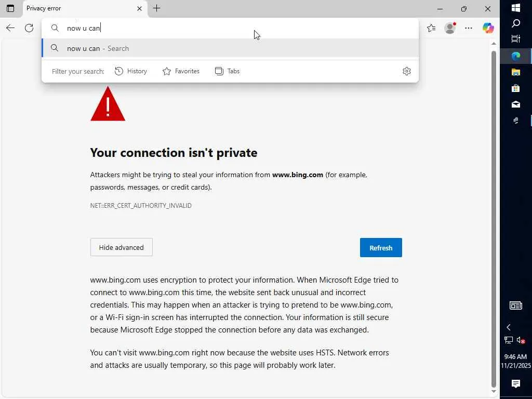The width and height of the screenshot is (532, 399).
Task: Launch the Copilot icon in toolbar
Action: click(x=488, y=28)
